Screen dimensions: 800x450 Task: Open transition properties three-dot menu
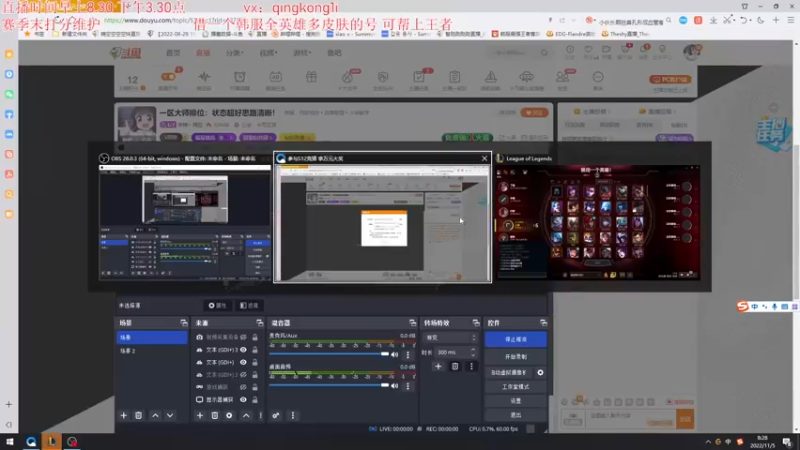[471, 366]
